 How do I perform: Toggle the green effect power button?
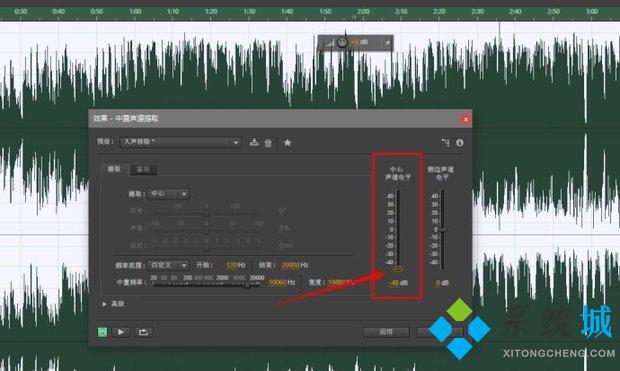coord(102,332)
